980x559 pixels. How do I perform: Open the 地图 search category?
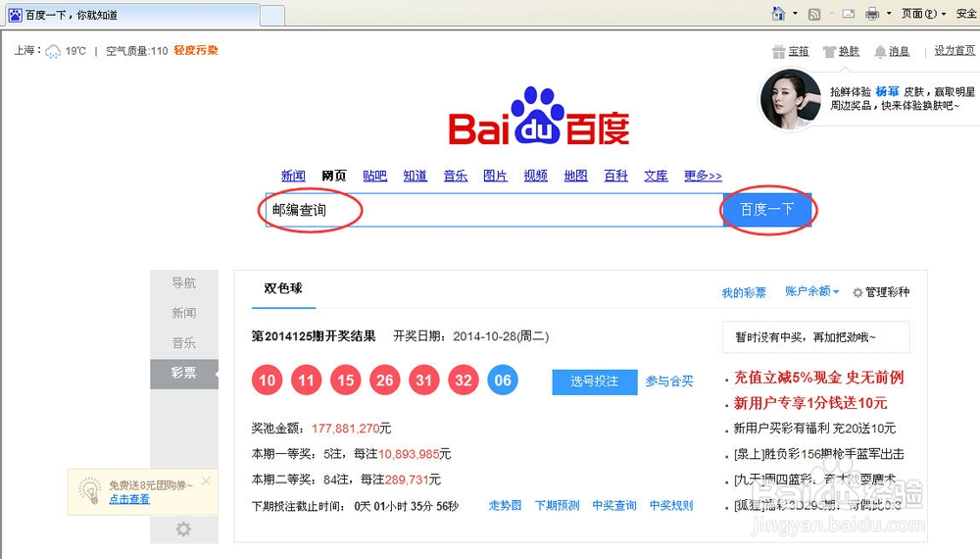click(x=575, y=176)
